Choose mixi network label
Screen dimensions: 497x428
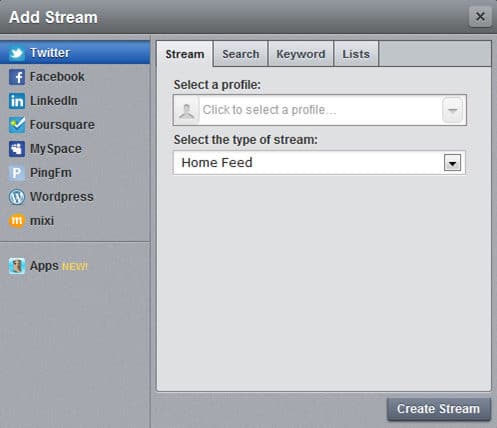42,221
